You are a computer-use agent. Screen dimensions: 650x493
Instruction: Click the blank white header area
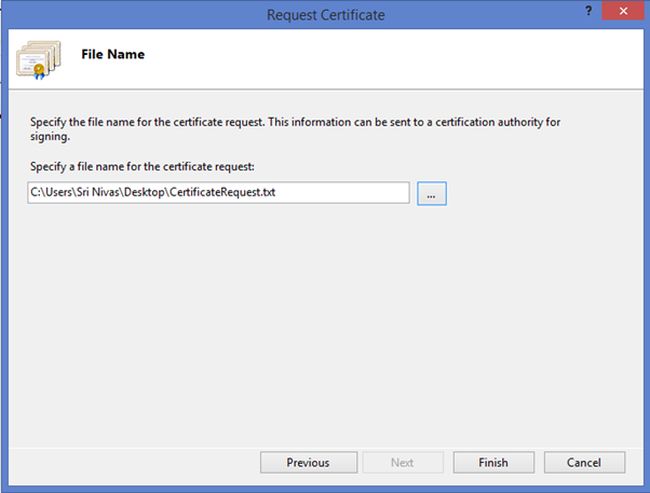coord(400,60)
